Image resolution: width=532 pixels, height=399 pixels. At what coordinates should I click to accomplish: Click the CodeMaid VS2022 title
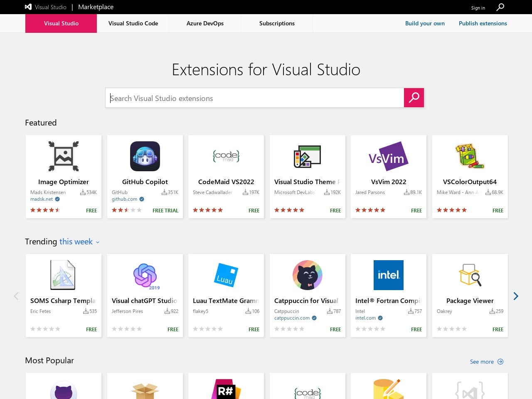pyautogui.click(x=226, y=182)
